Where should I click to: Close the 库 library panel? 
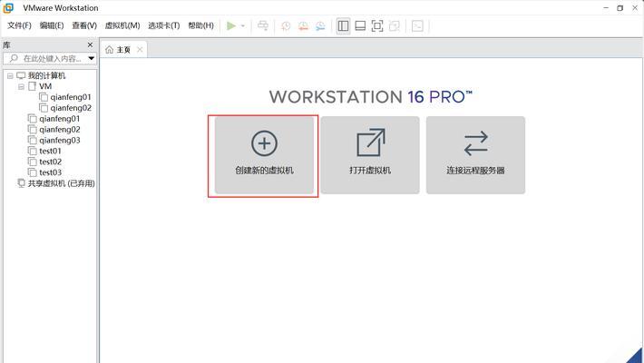pyautogui.click(x=90, y=44)
